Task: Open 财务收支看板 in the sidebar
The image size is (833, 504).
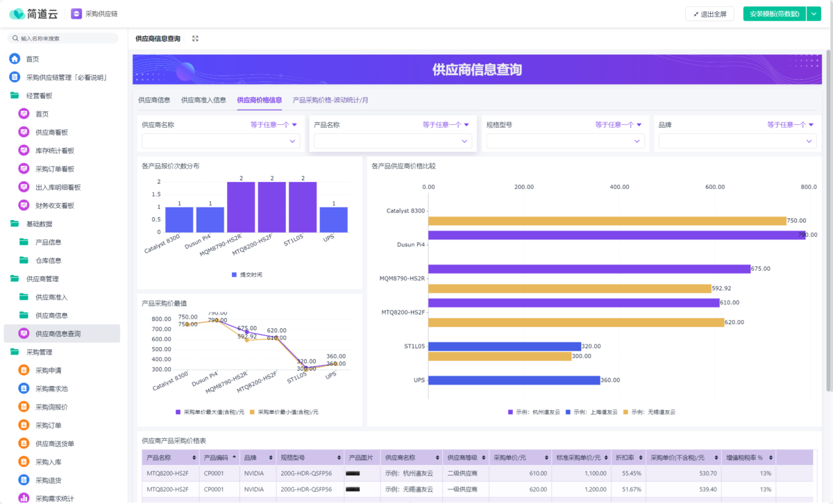Action: (54, 205)
